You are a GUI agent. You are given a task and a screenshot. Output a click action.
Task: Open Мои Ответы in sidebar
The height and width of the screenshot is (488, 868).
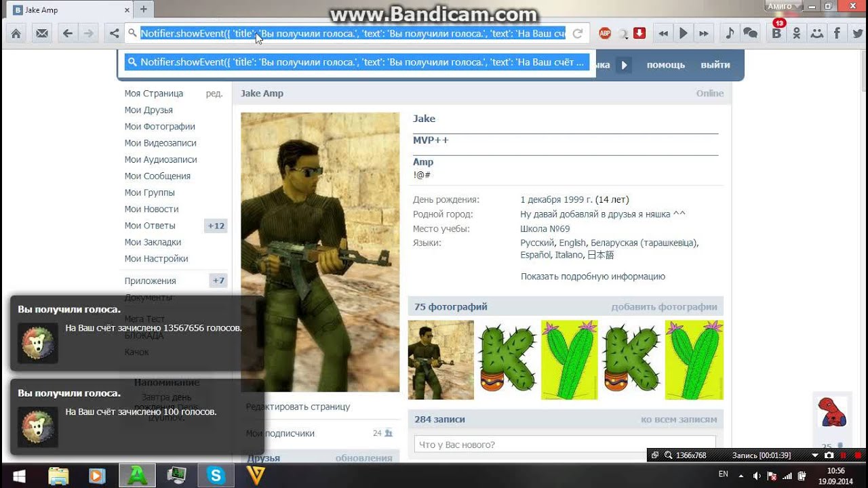(x=150, y=226)
